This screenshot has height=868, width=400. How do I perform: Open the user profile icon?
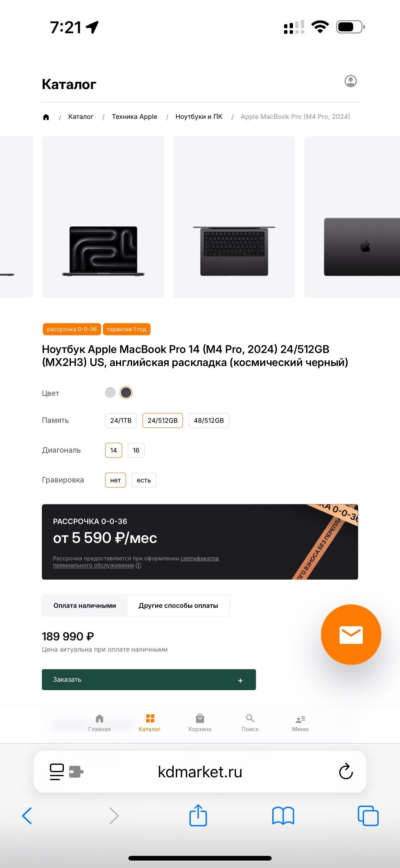click(350, 81)
